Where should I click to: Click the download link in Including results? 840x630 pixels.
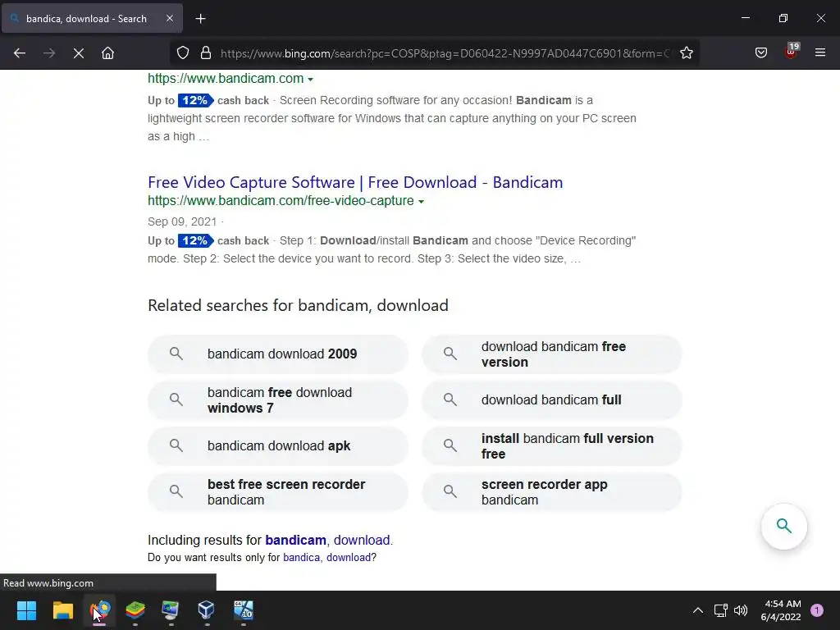362,540
